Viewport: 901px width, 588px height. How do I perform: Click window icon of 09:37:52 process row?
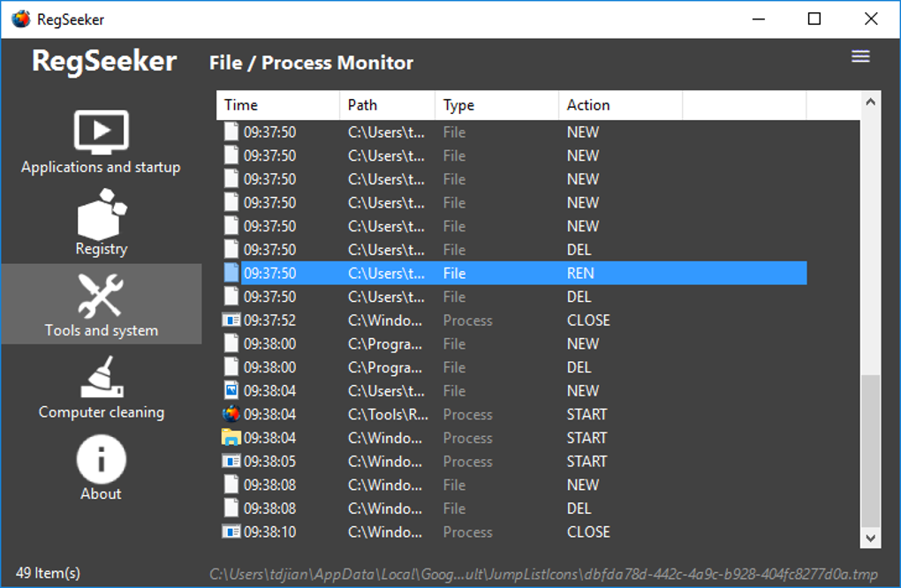[x=231, y=320]
